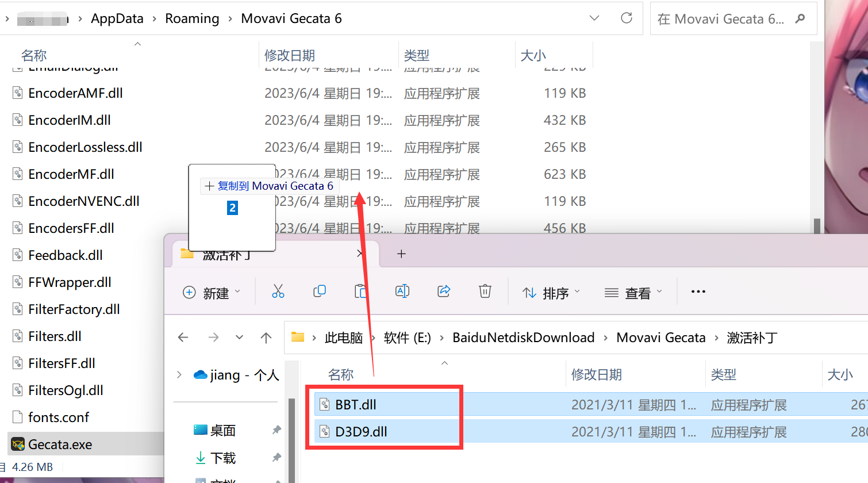Viewport: 868px width, 483px height.
Task: Click the Delete trash bin icon
Action: point(485,292)
